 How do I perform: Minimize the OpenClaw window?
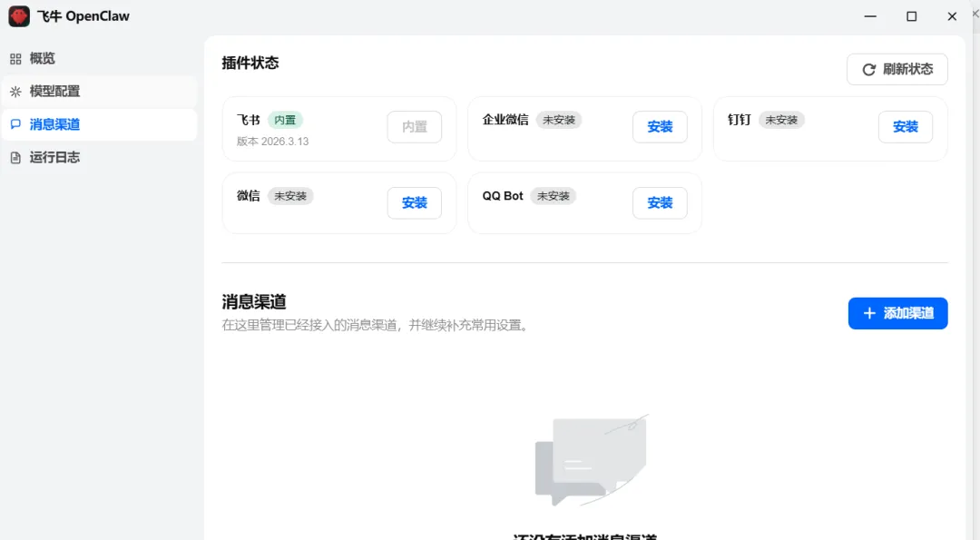(x=870, y=16)
